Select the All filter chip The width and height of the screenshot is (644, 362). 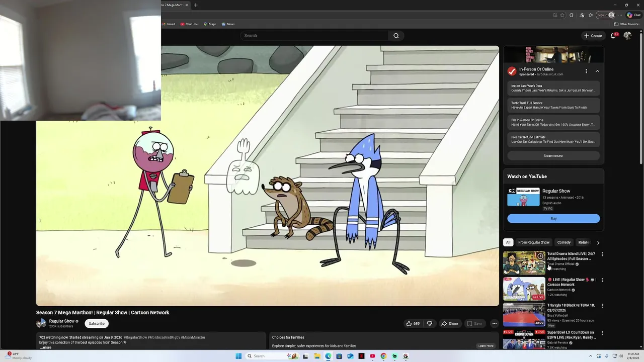point(508,242)
